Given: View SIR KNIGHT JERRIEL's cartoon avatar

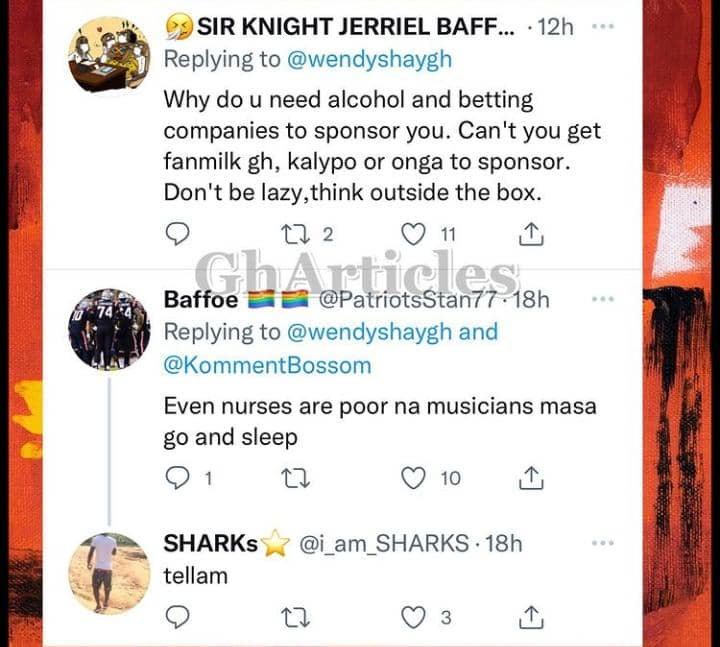Looking at the screenshot, I should point(109,54).
